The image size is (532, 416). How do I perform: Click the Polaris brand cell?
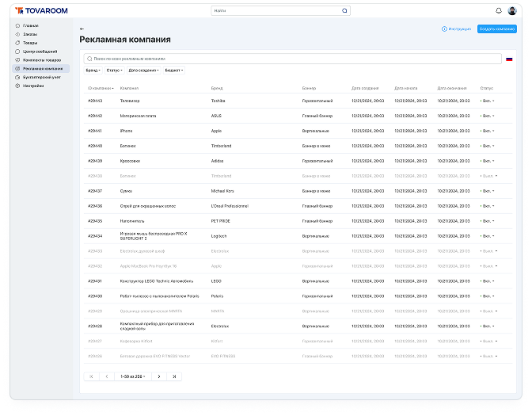(x=217, y=296)
